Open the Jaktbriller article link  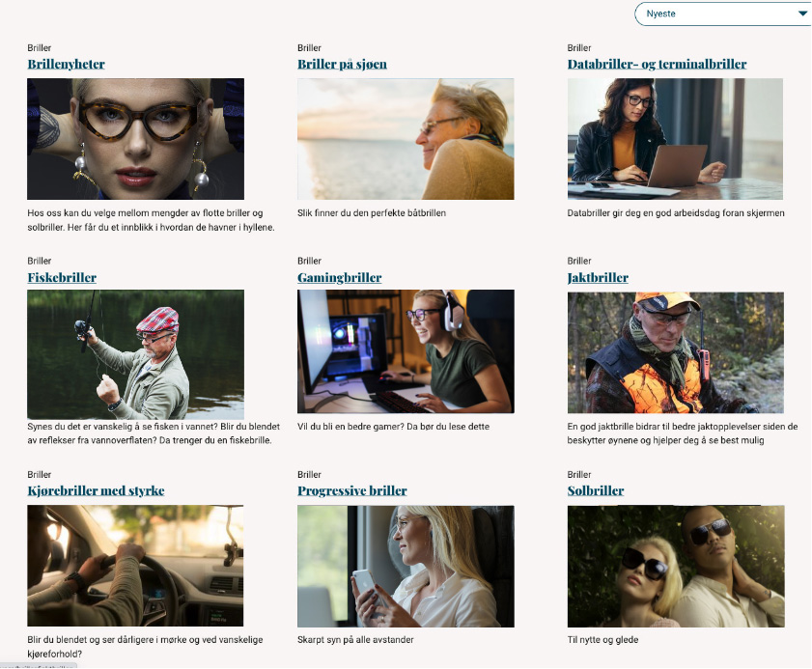[x=598, y=277]
